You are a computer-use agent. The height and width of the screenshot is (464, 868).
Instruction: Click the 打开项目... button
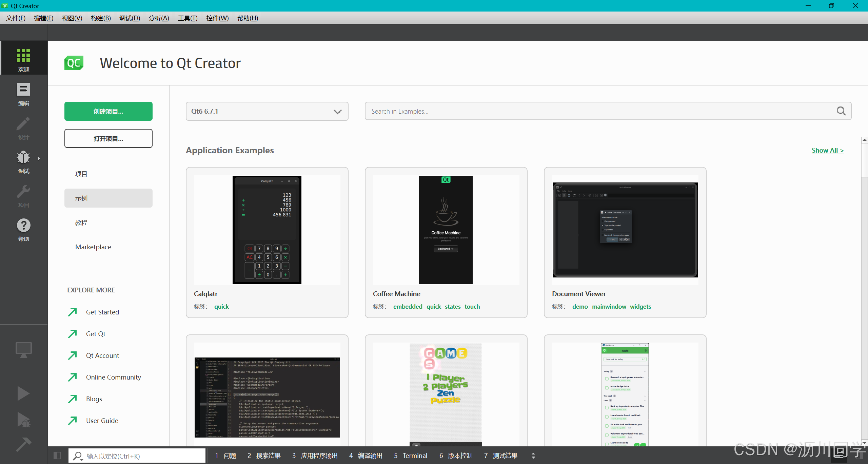pos(108,138)
